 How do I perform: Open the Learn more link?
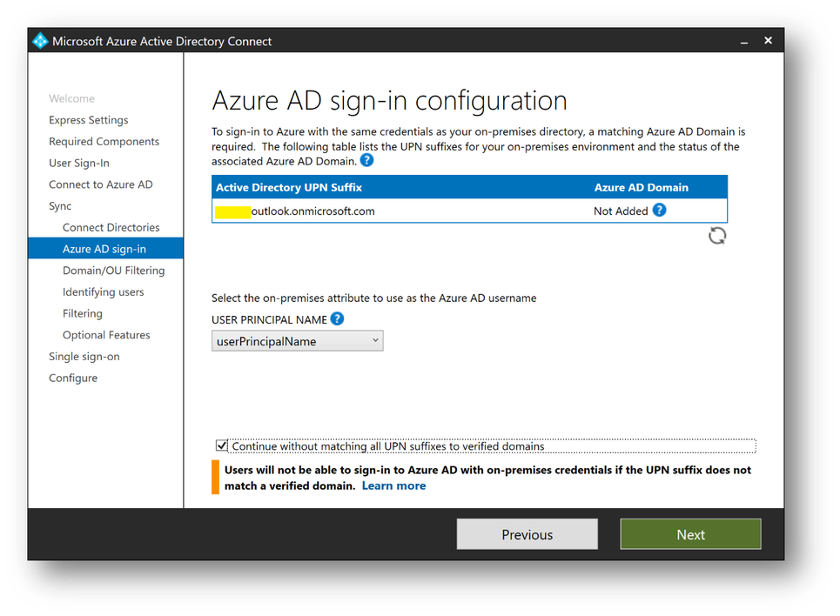[393, 485]
